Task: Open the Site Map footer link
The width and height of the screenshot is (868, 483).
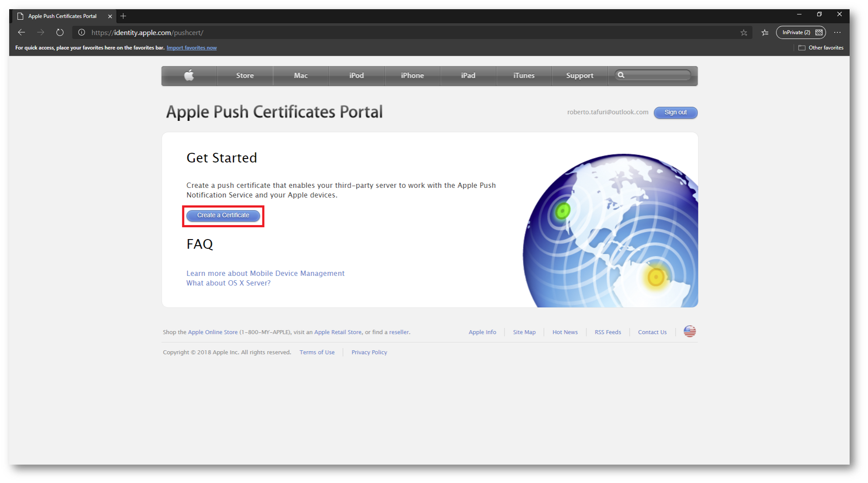Action: 524,332
